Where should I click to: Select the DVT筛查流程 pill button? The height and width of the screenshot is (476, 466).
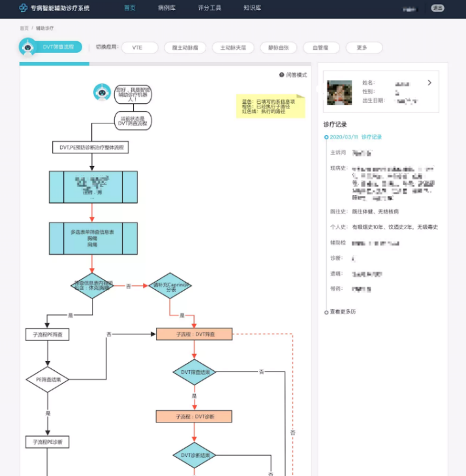58,47
